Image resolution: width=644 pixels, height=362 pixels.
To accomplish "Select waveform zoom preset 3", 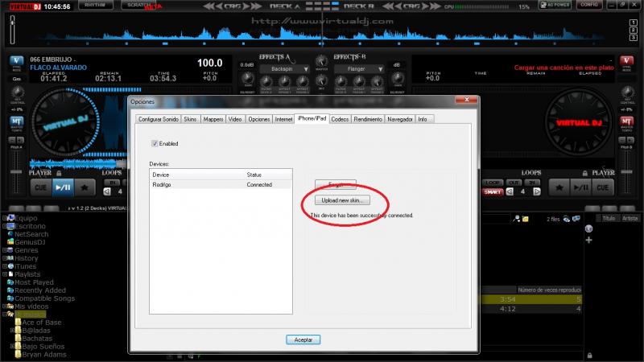I will point(633,38).
